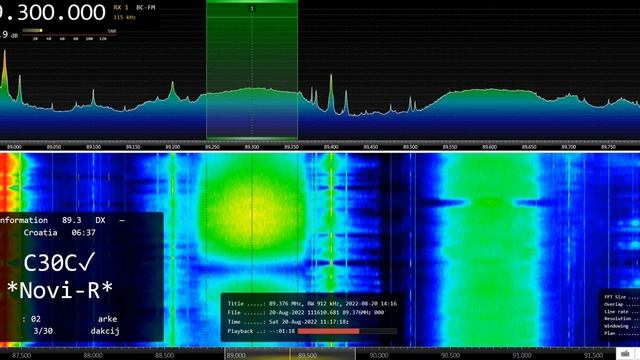Screen dimensions: 640x360
Task: Select the green receiver passband marker labeled 1
Action: tap(252, 9)
